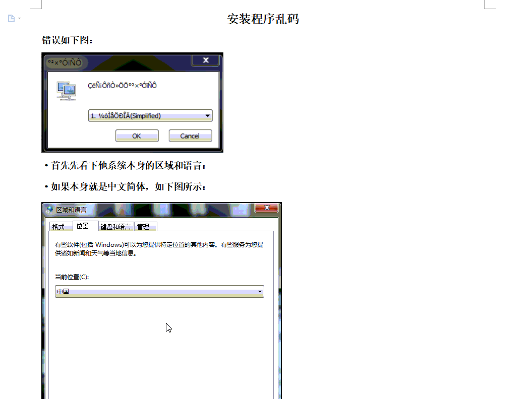Click the heading 错误如下图：
532x399 pixels.
(x=68, y=40)
